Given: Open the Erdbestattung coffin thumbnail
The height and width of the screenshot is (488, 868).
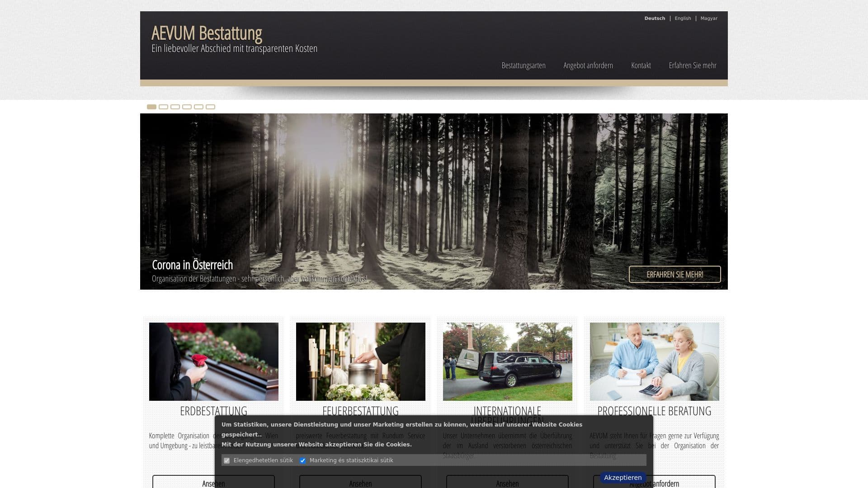Looking at the screenshot, I should (x=213, y=361).
